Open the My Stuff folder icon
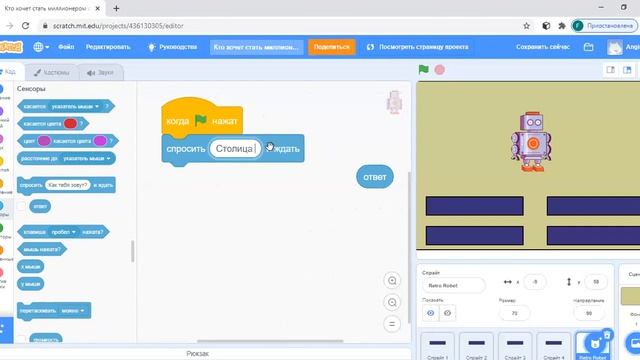This screenshot has width=640, height=360. pyautogui.click(x=588, y=47)
